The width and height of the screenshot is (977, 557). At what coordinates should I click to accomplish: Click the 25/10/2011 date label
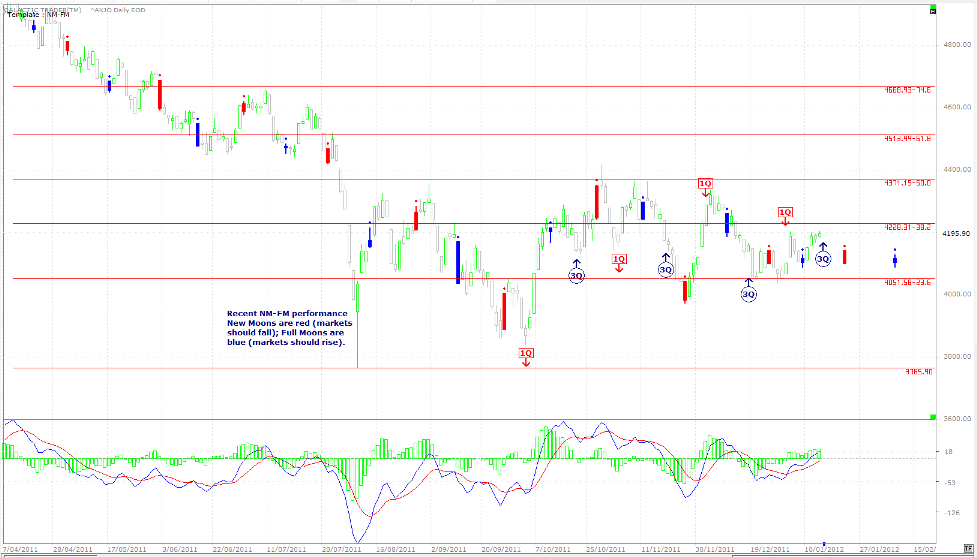click(608, 550)
